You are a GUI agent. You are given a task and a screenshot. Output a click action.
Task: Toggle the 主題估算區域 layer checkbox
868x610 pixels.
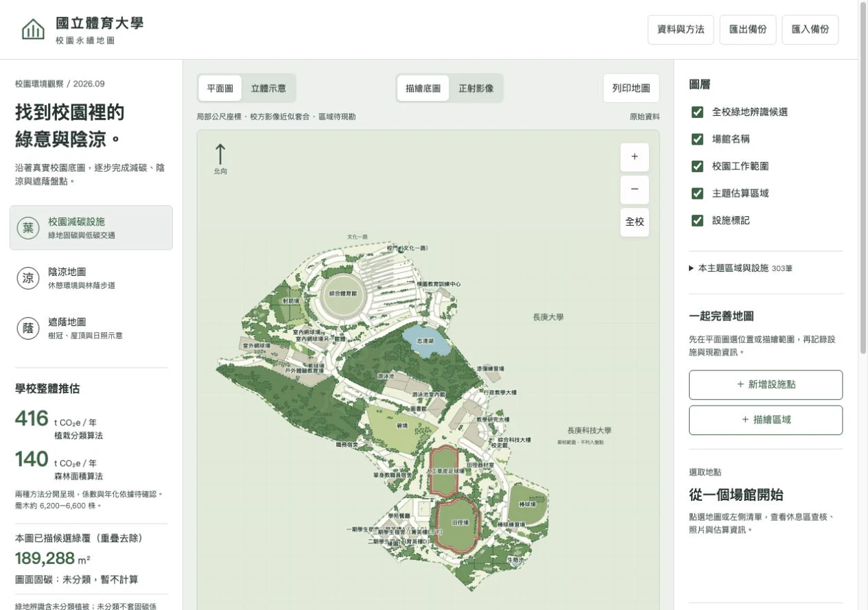pos(697,193)
